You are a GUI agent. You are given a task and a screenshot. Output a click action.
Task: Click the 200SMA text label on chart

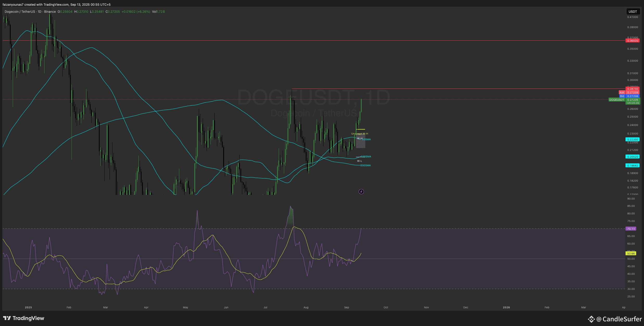[366, 165]
